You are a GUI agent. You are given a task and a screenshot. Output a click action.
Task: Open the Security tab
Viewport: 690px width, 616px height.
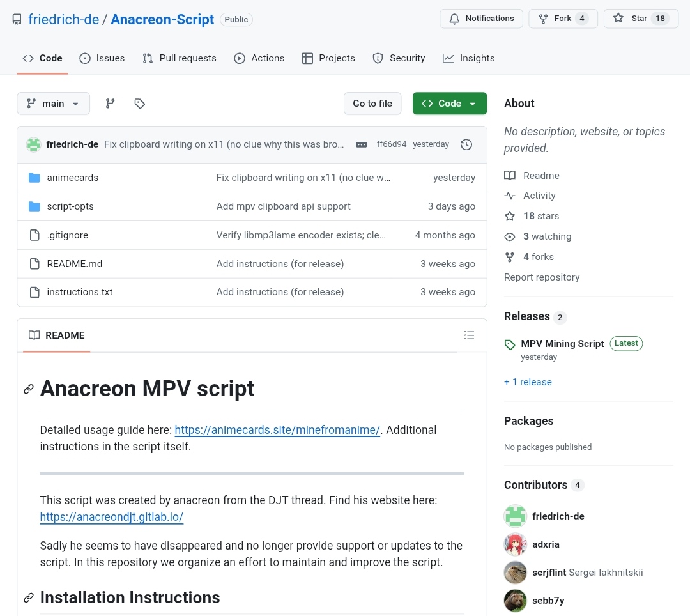[399, 58]
